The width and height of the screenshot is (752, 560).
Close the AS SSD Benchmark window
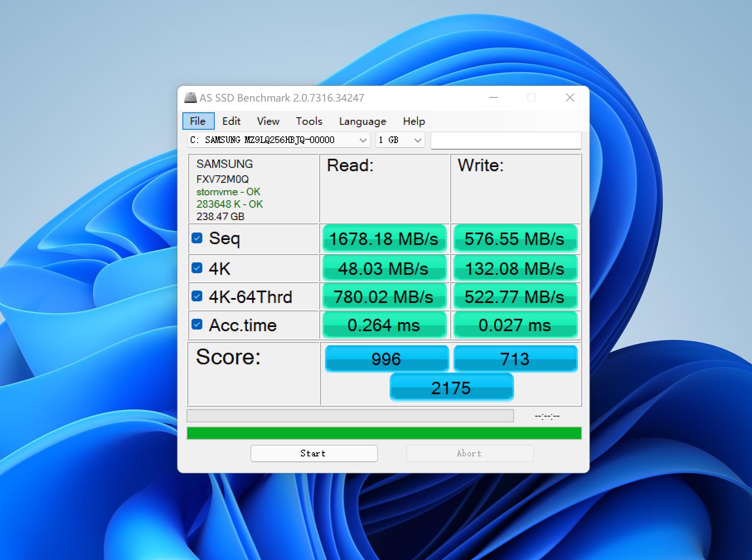(x=570, y=98)
